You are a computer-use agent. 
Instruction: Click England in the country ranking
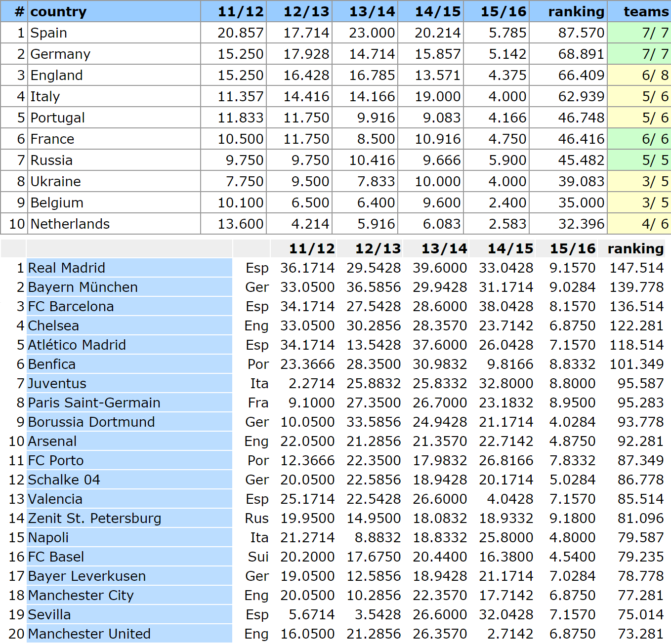[56, 75]
